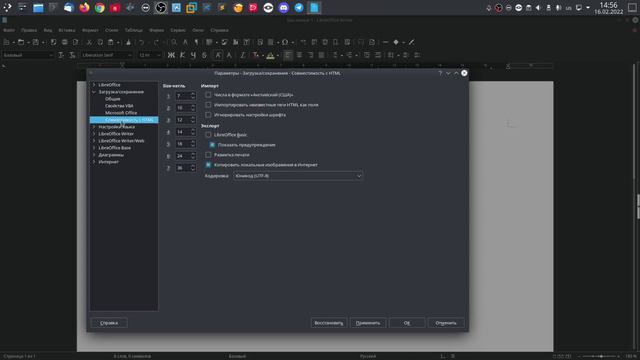Image resolution: width=640 pixels, height=360 pixels.
Task: Collapse the Load/Save tree node
Action: (x=94, y=92)
